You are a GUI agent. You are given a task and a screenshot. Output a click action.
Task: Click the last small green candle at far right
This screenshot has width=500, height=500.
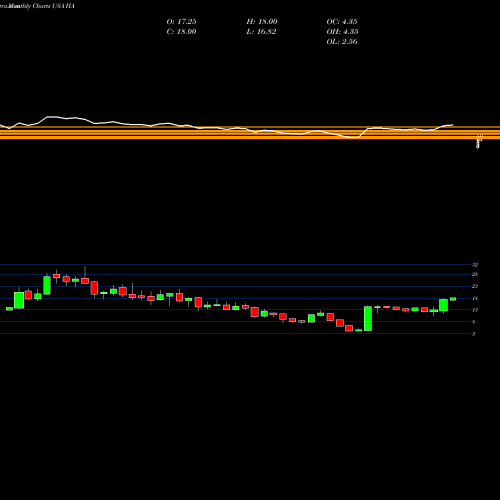point(453,299)
